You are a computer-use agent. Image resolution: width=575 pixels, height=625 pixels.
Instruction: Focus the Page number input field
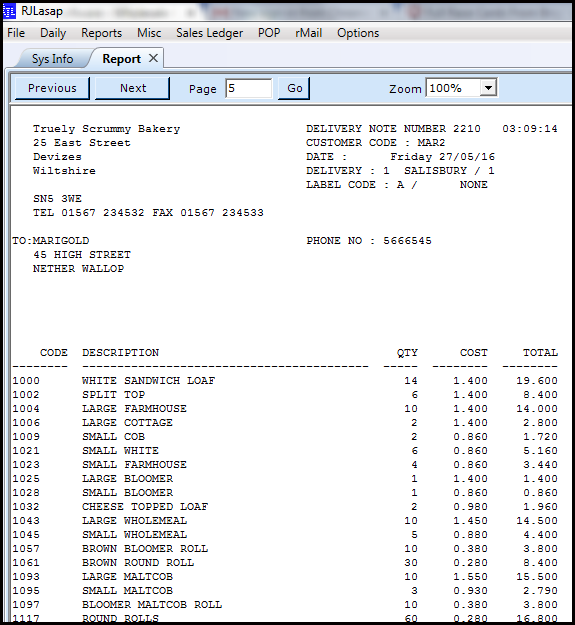pos(249,88)
